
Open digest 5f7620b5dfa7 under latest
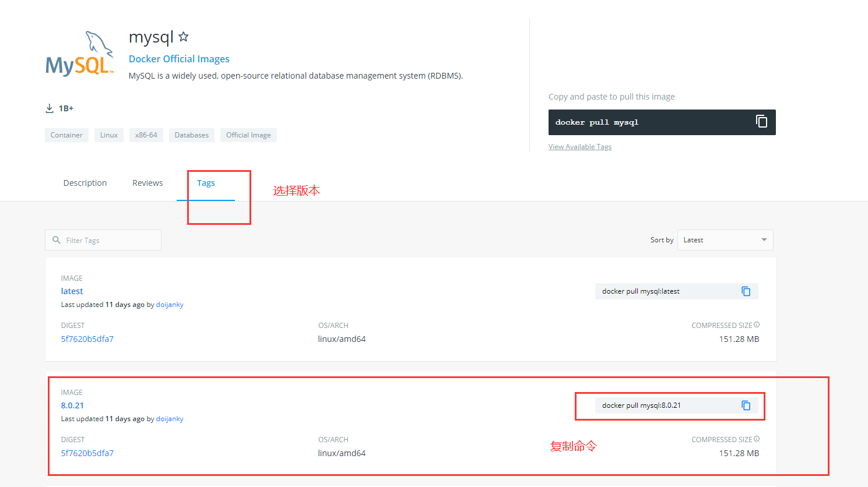(87, 339)
